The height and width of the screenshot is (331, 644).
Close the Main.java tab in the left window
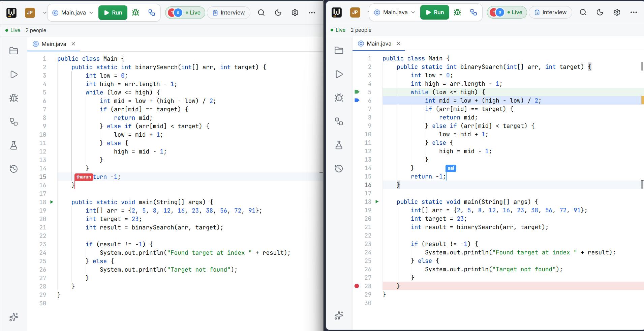click(x=73, y=44)
